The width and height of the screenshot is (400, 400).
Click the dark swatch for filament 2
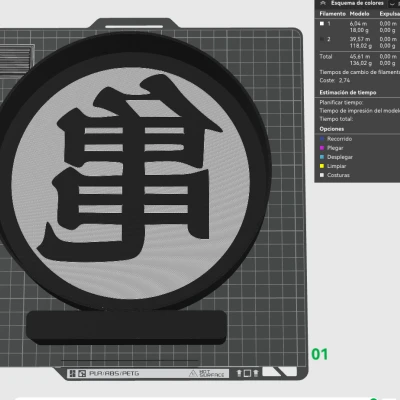pyautogui.click(x=322, y=39)
